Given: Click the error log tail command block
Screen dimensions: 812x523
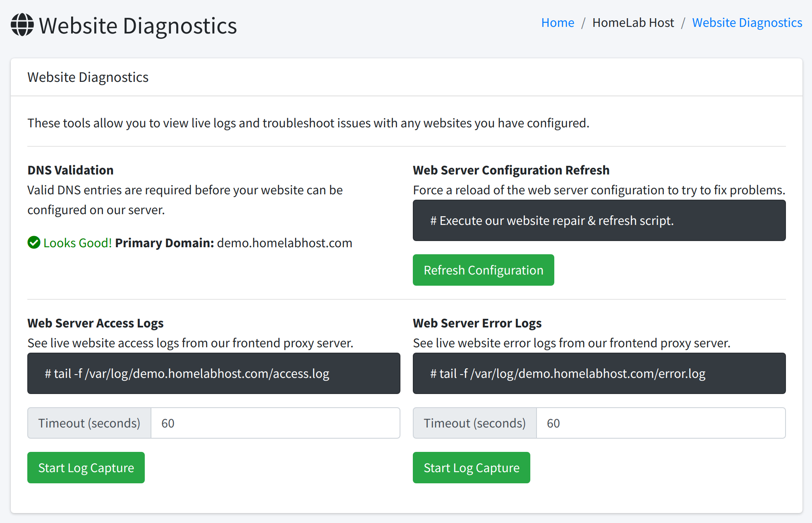Looking at the screenshot, I should tap(599, 373).
